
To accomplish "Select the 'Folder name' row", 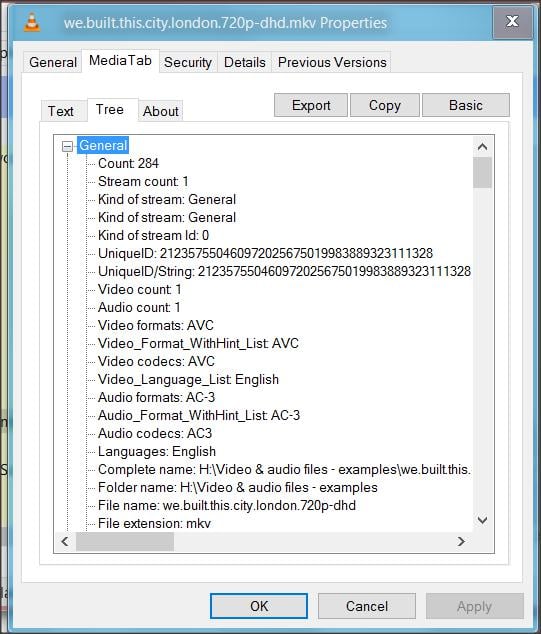I will tap(238, 487).
